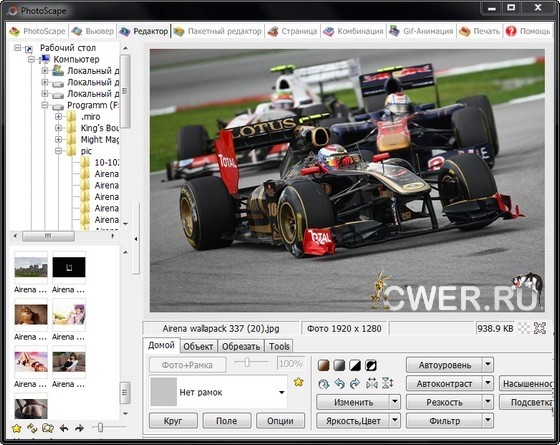Click the Круг button
Screen dimensions: 560x445
coord(173,421)
